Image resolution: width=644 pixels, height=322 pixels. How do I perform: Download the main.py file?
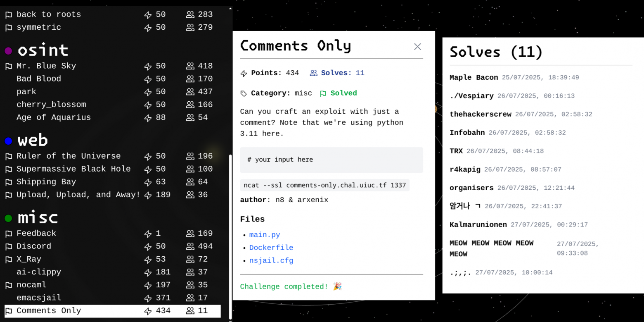[265, 235]
